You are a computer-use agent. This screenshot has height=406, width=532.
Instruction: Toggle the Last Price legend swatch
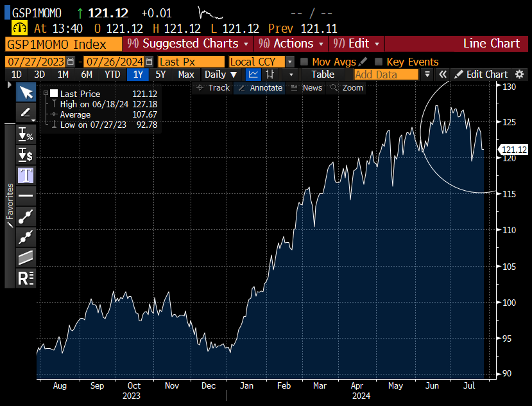coord(54,93)
